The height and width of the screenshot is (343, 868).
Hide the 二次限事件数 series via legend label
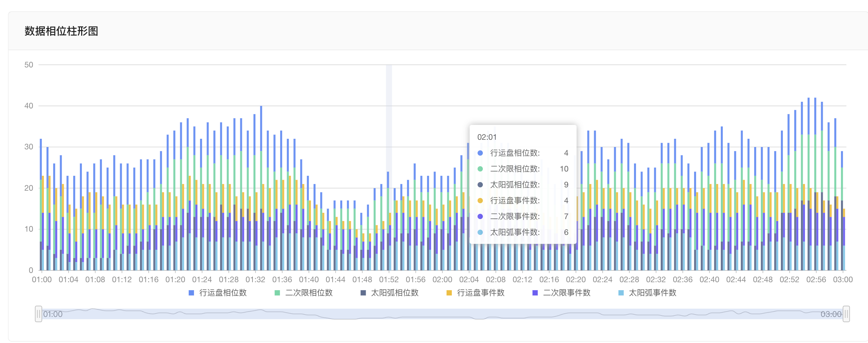566,293
